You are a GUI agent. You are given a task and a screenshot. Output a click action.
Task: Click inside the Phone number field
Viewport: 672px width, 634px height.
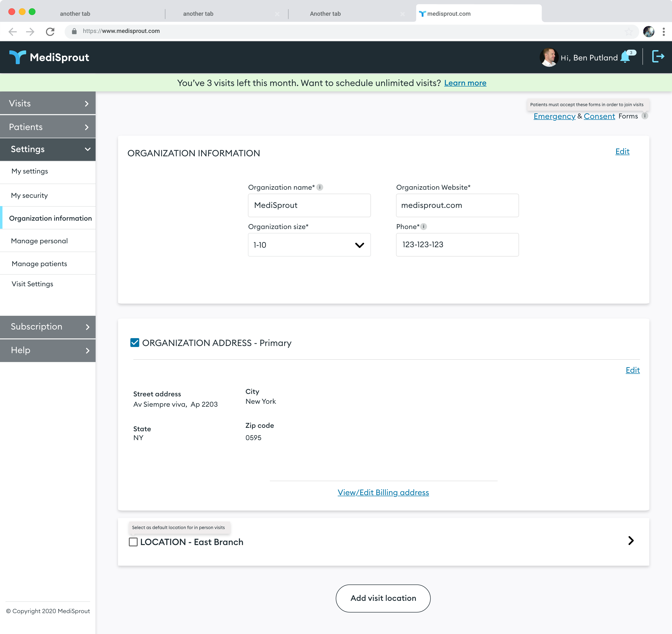(x=457, y=245)
